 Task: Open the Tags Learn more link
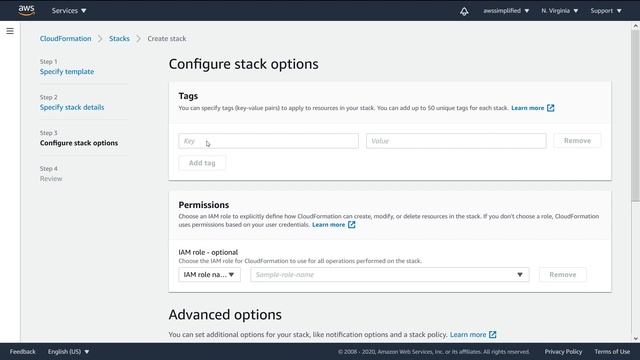pyautogui.click(x=527, y=108)
